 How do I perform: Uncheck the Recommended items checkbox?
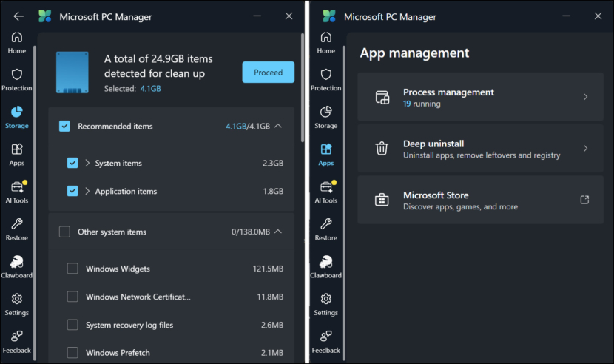click(x=64, y=127)
